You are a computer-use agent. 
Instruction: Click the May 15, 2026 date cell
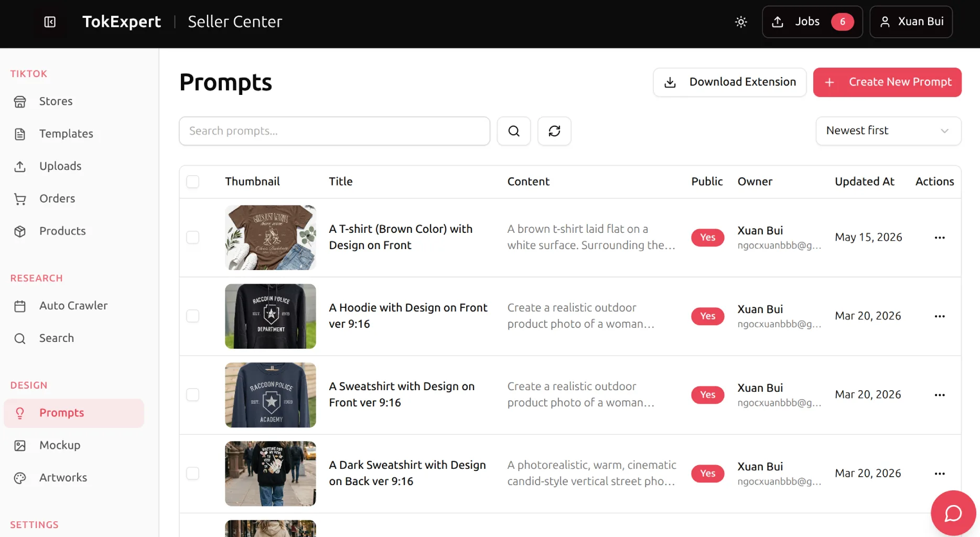868,238
